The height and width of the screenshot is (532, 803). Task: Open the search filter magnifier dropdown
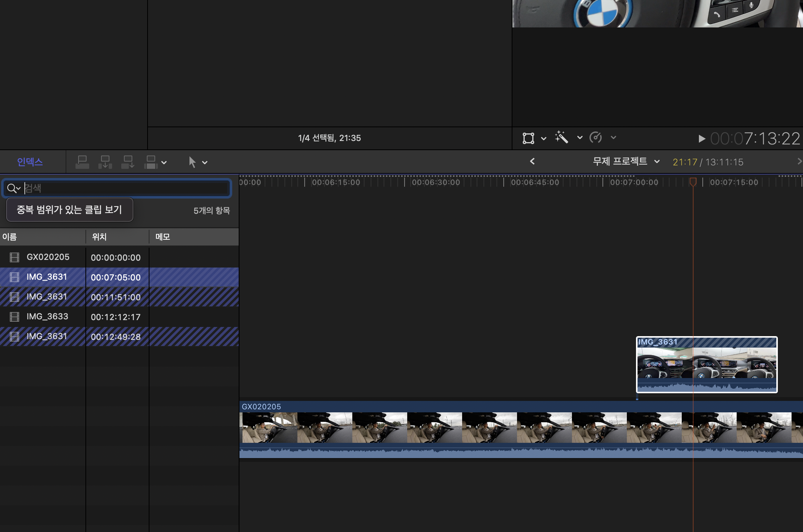[14, 188]
